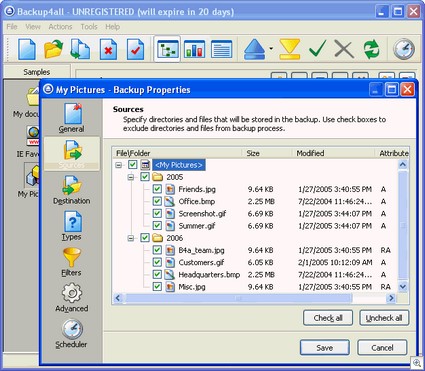This screenshot has width=425, height=371.
Task: Uncheck the Misc.jpg checkbox
Action: point(157,286)
